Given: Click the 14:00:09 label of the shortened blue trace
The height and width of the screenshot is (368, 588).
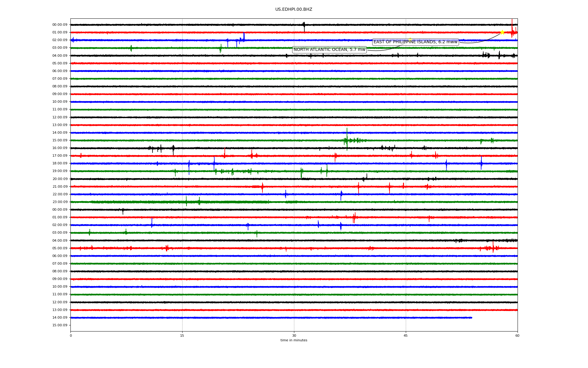Looking at the screenshot, I should pos(60,318).
